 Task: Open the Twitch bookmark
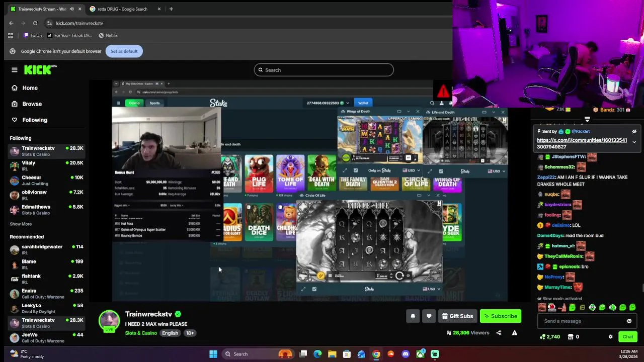pyautogui.click(x=33, y=36)
